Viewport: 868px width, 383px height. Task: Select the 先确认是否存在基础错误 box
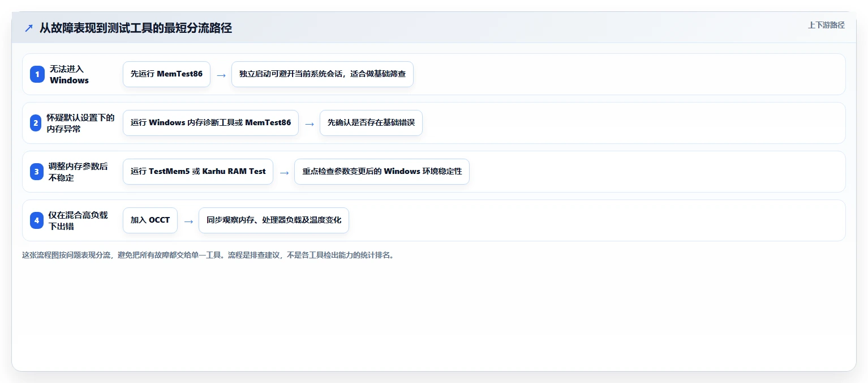(371, 123)
